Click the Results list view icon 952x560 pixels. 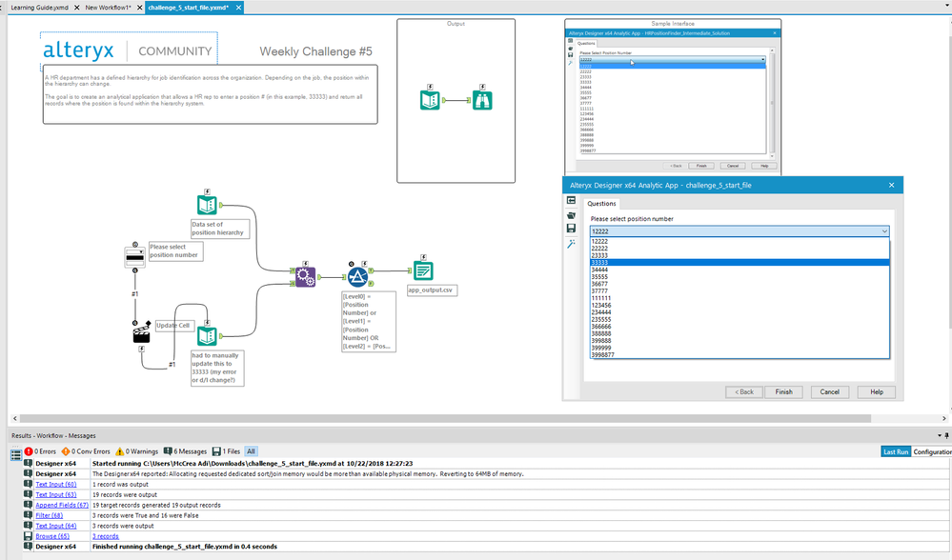pyautogui.click(x=16, y=454)
